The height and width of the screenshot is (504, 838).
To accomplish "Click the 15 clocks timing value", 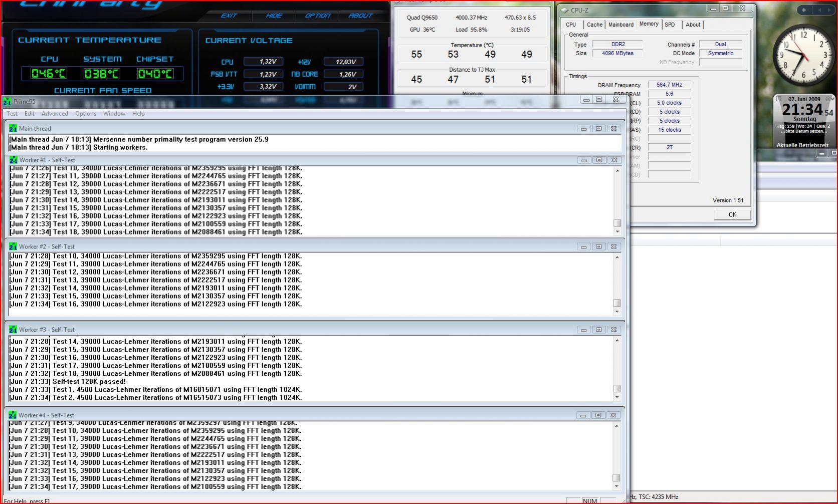I will click(x=669, y=130).
